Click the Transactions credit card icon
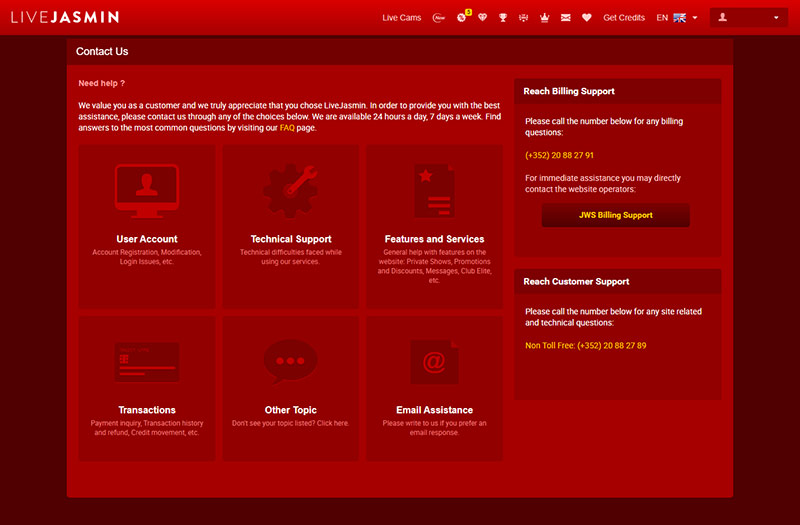 pyautogui.click(x=147, y=362)
